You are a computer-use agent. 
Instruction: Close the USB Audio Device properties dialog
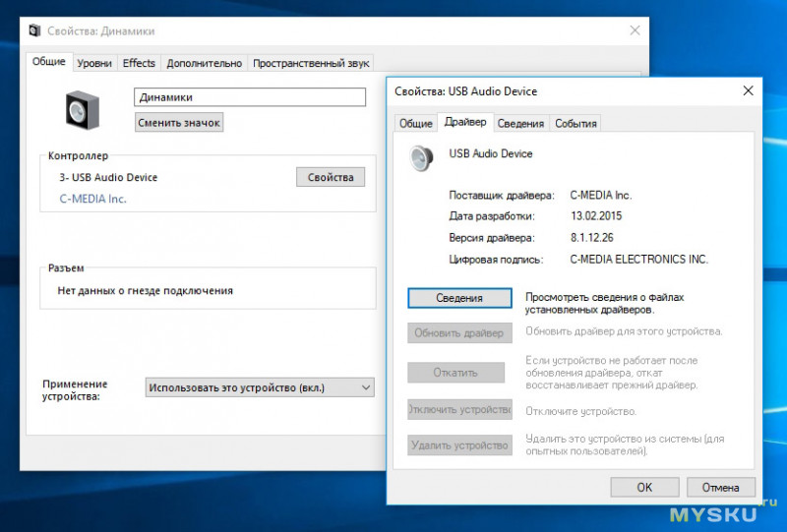[748, 90]
